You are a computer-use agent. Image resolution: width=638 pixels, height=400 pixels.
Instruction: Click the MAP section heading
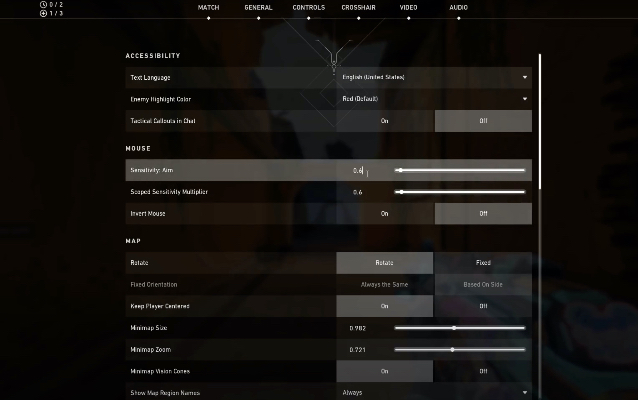click(x=133, y=241)
